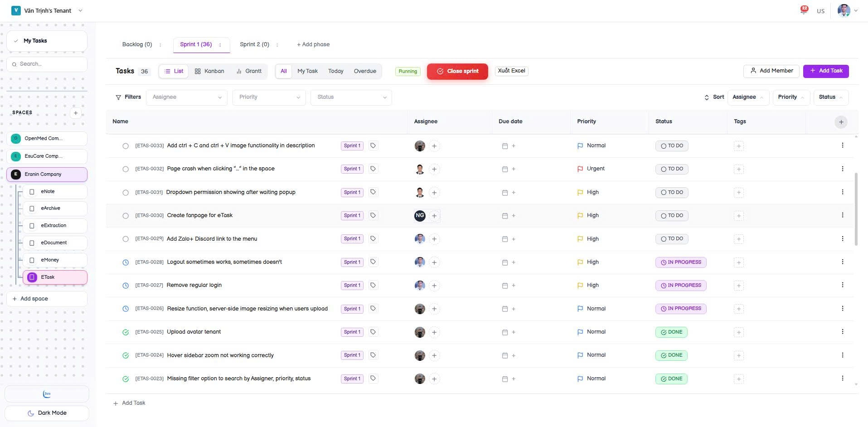Open tag picker on ETAS-0030 task
The width and height of the screenshot is (868, 427).
373,215
